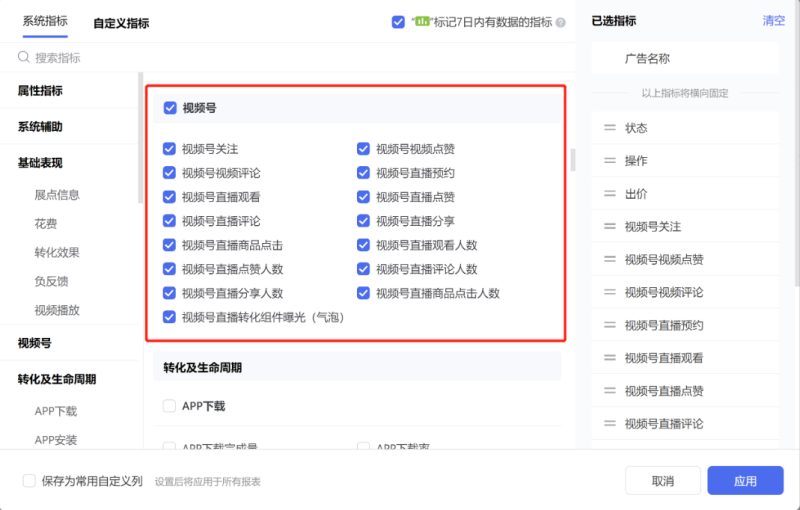Check the APP下载 group checkbox
800x510 pixels.
[169, 406]
